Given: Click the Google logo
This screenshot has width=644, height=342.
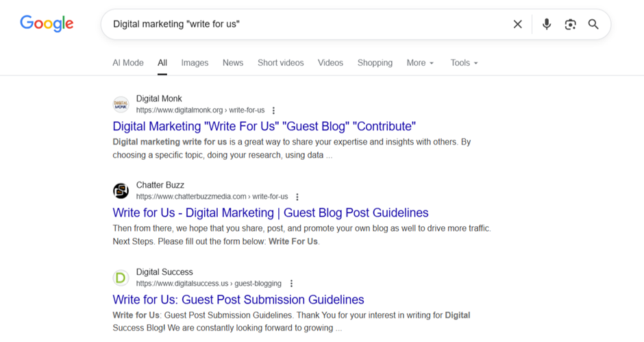Looking at the screenshot, I should tap(47, 23).
